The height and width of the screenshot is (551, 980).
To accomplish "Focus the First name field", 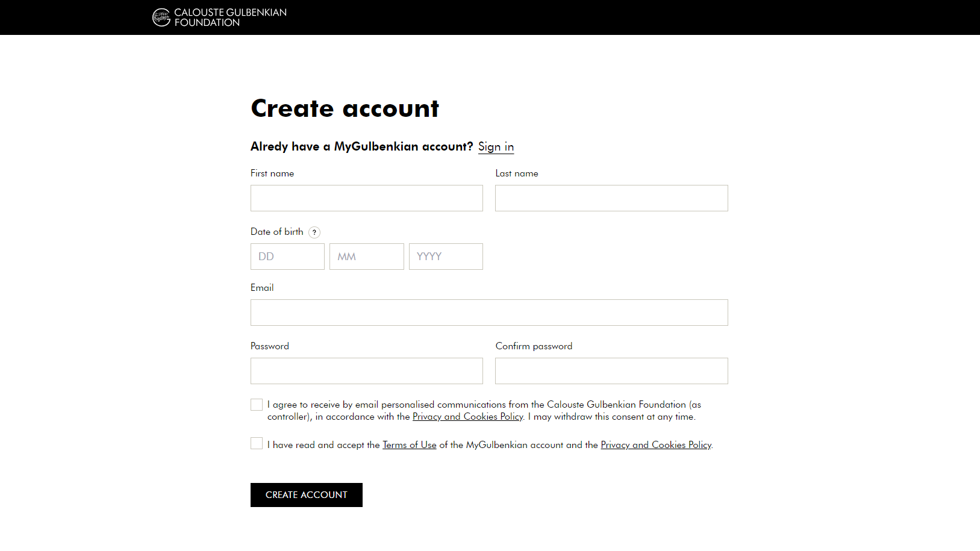I will coord(367,198).
